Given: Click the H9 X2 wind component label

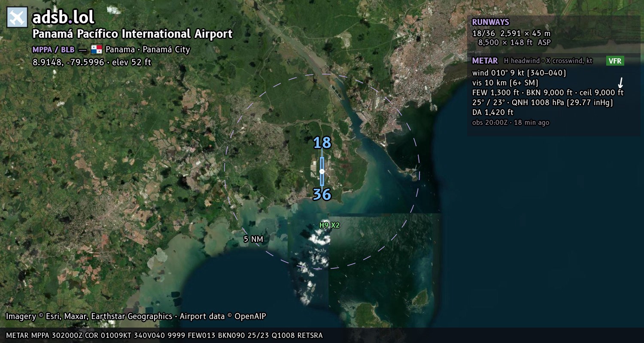Looking at the screenshot, I should coord(330,225).
